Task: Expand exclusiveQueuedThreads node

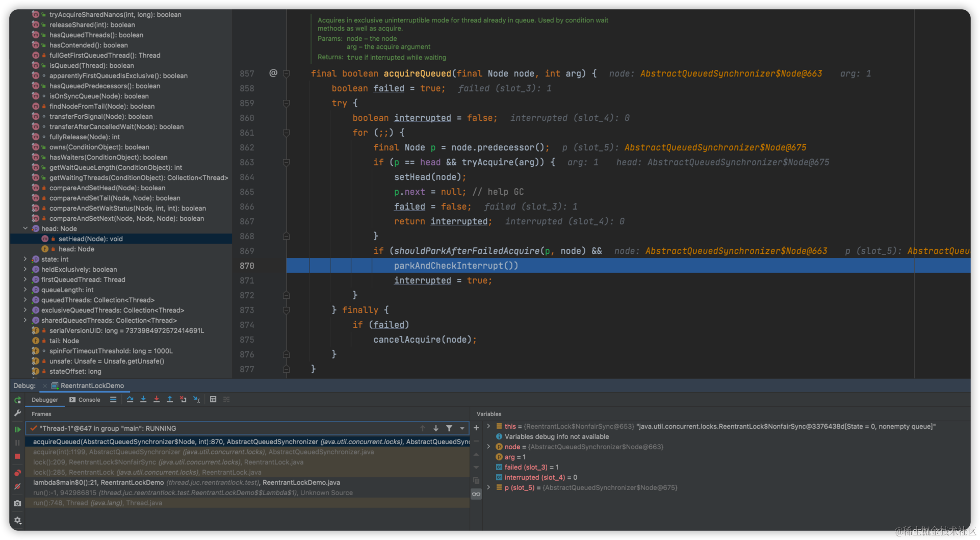Action: click(25, 310)
